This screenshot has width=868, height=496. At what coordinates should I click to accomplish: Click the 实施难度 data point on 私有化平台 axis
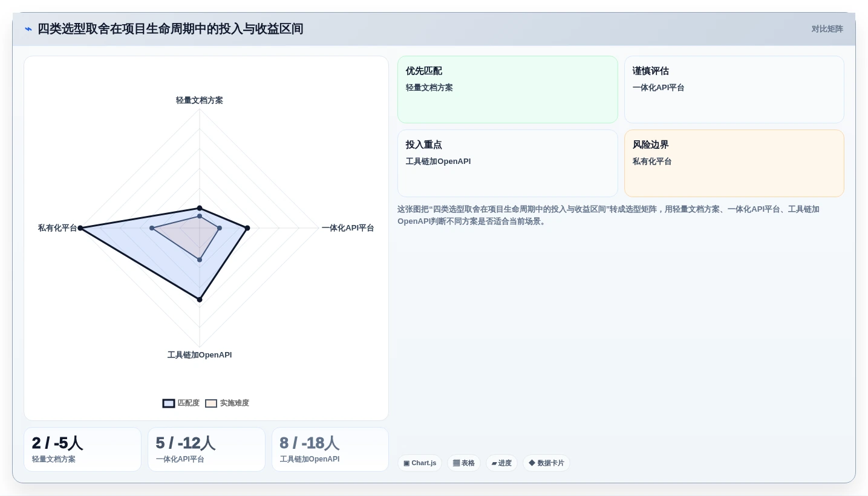pyautogui.click(x=152, y=228)
